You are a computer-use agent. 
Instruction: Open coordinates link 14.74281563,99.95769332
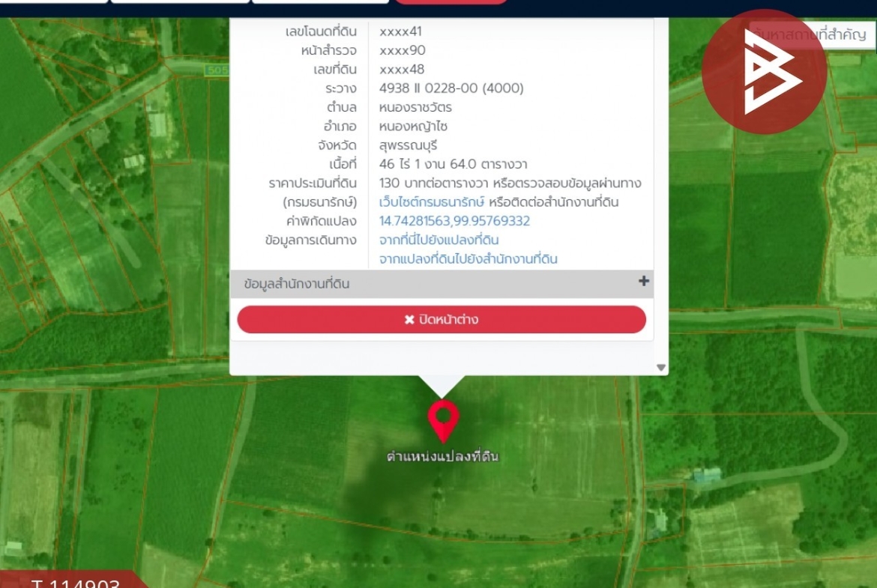[x=454, y=221]
